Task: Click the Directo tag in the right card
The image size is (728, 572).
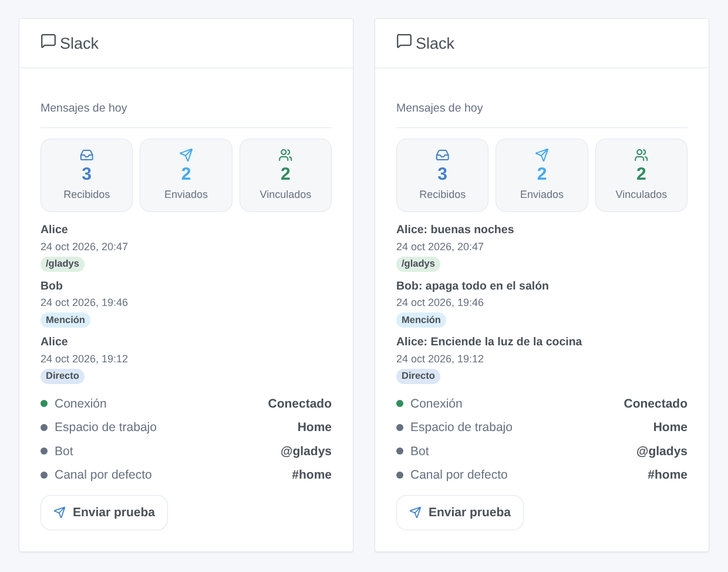Action: (418, 376)
